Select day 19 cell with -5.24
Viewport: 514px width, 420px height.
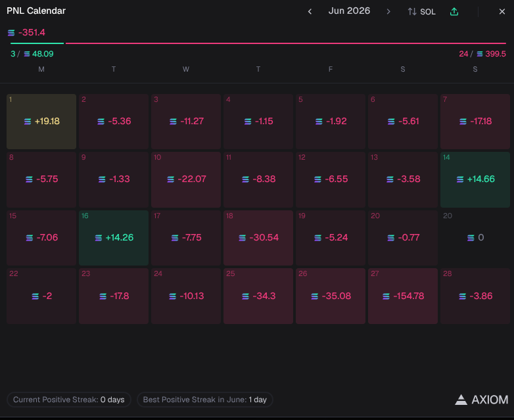click(331, 238)
